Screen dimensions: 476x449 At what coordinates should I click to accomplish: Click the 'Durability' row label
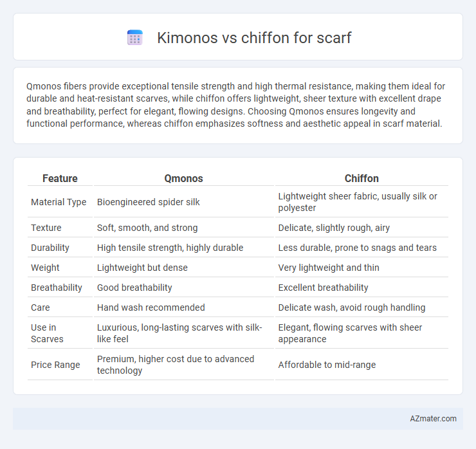pos(50,248)
